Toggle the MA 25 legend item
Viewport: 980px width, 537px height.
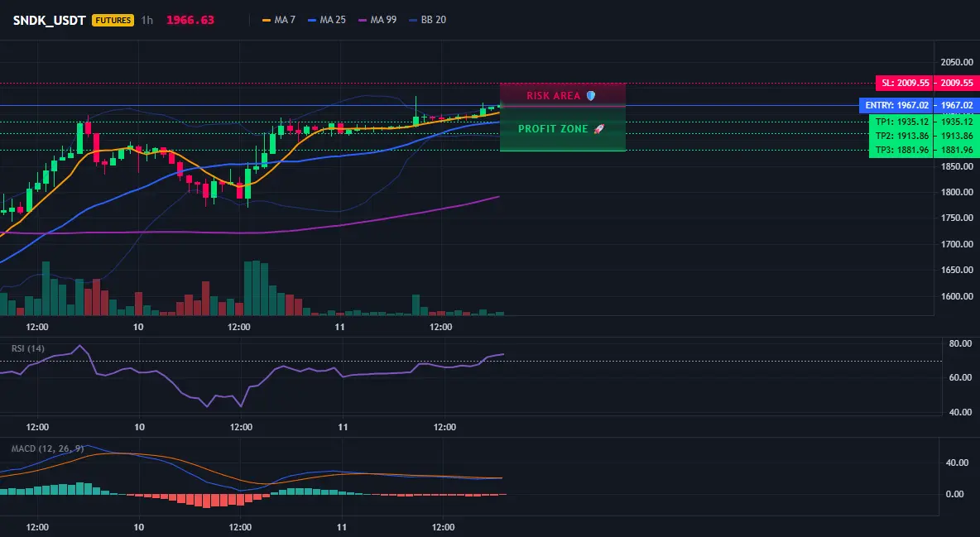tap(327, 20)
